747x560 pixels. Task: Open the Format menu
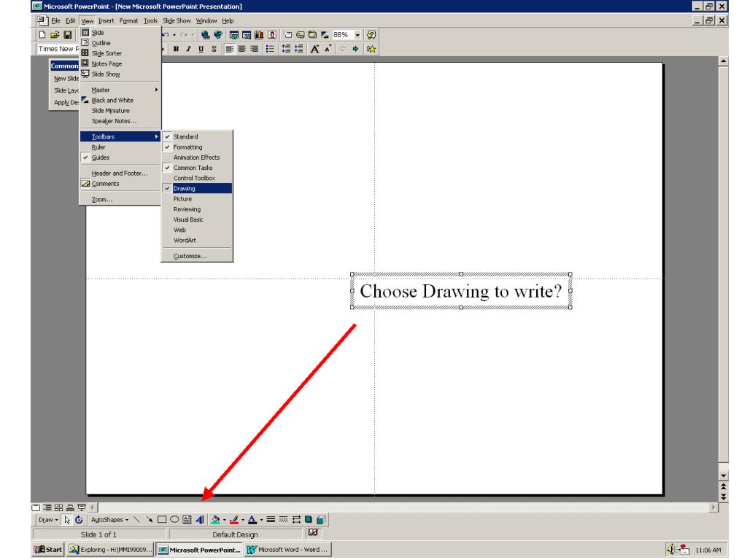(128, 21)
